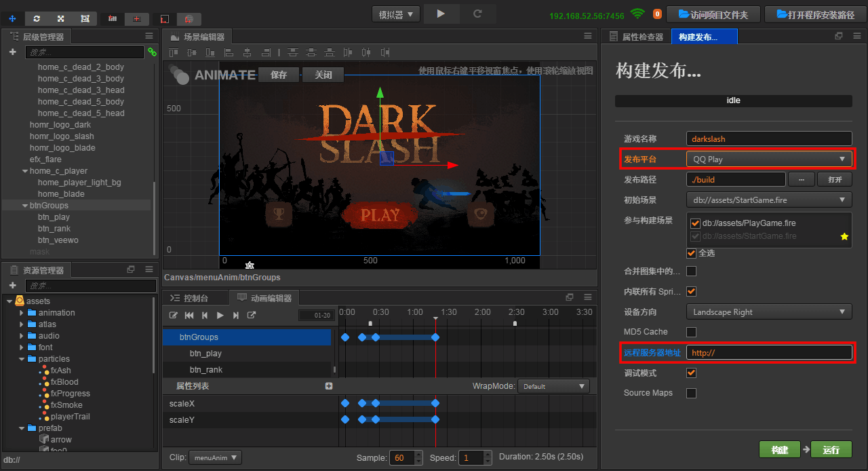This screenshot has width=868, height=471.
Task: Open the 模拟器 simulator dropdown
Action: [396, 14]
